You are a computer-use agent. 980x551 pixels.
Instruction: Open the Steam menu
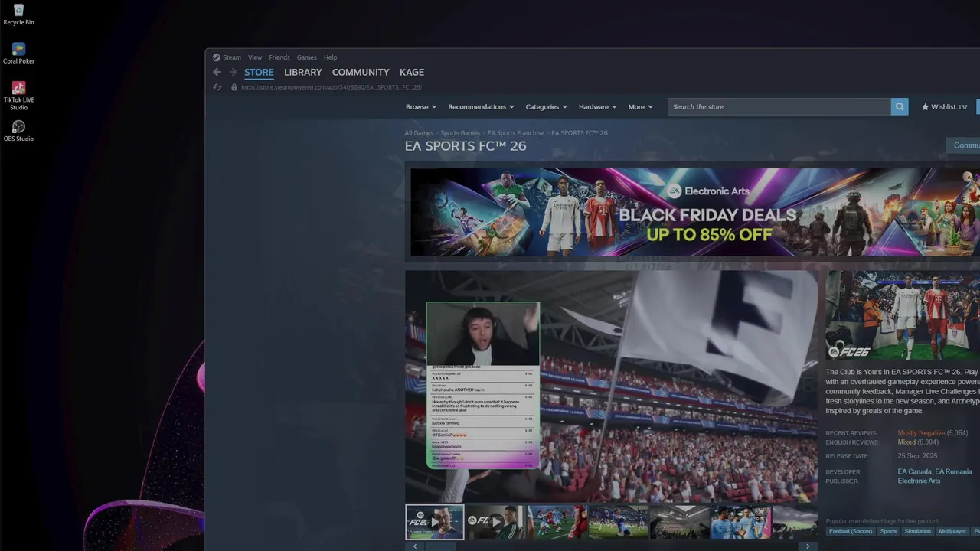(x=231, y=57)
